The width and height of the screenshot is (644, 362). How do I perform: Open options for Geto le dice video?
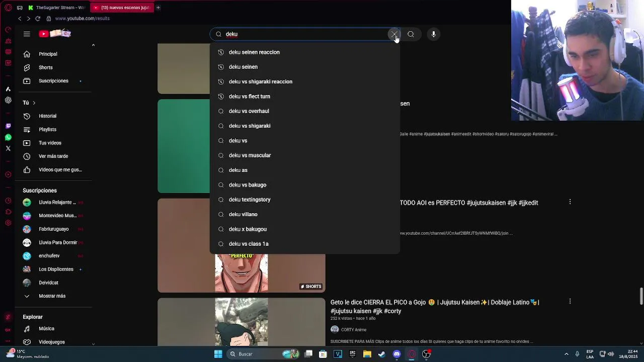pos(570,301)
